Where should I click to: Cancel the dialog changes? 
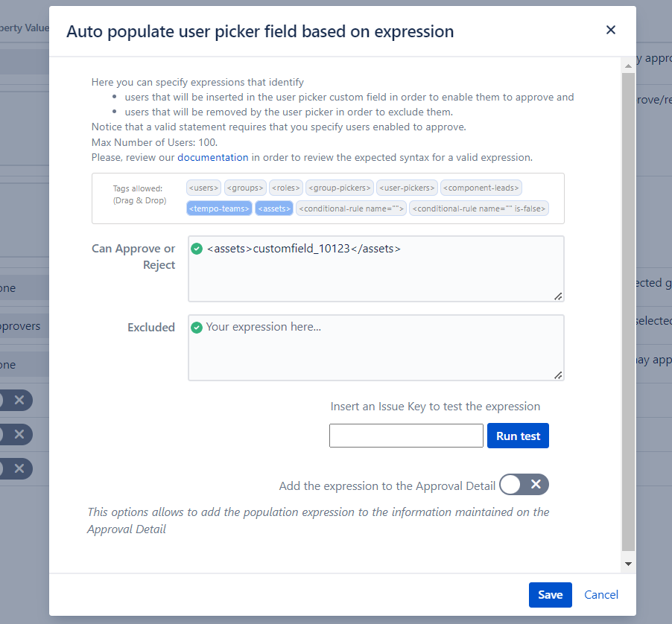(601, 594)
